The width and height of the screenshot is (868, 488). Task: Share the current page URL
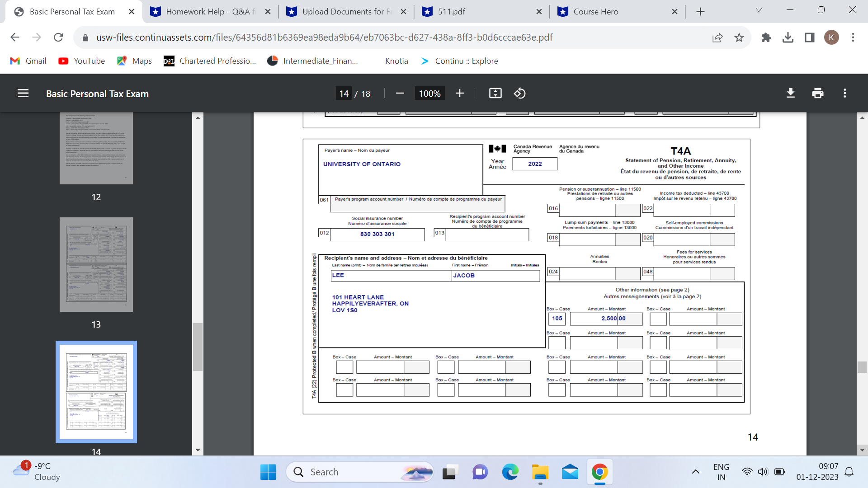click(717, 38)
